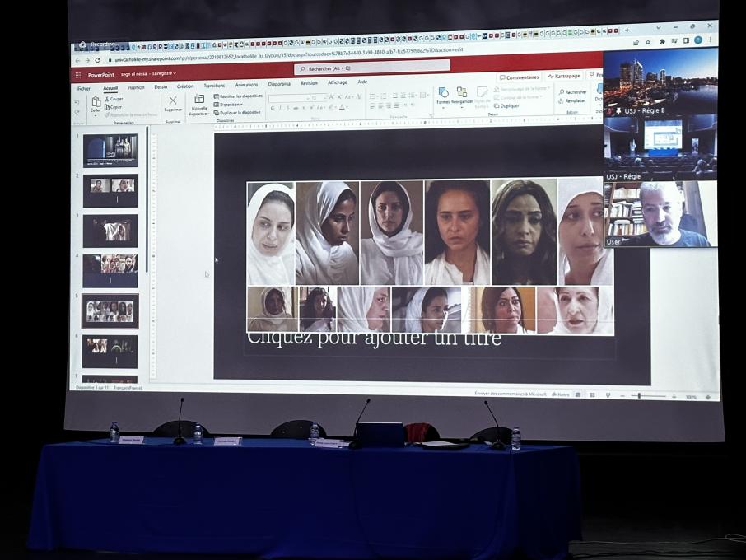Copy selection with Copier
Image resolution: width=746 pixels, height=560 pixels.
tap(114, 107)
